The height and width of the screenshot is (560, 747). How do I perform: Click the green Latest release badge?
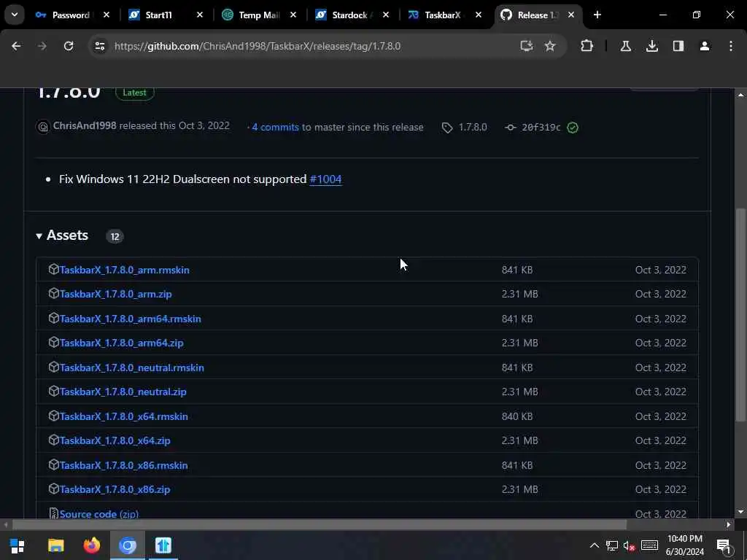[134, 93]
